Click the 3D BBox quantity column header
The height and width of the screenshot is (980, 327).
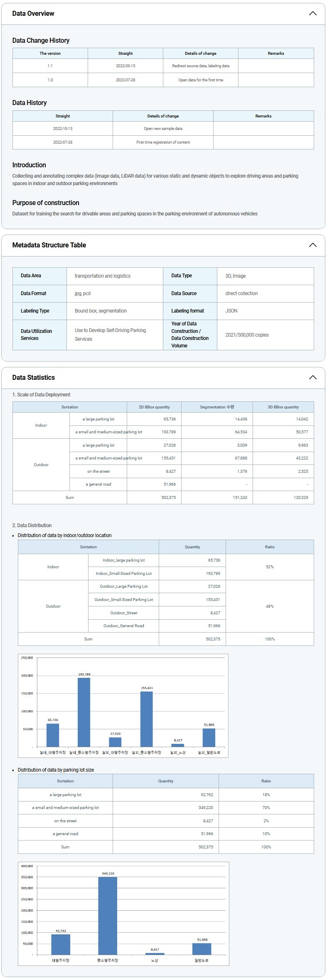283,407
